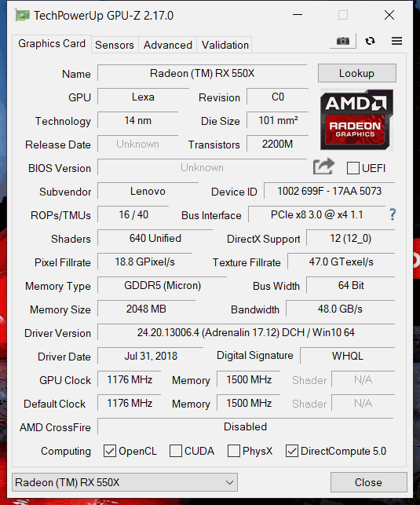The width and height of the screenshot is (420, 505).
Task: Click the GPU Clock row Shader N/A field
Action: pyautogui.click(x=363, y=379)
